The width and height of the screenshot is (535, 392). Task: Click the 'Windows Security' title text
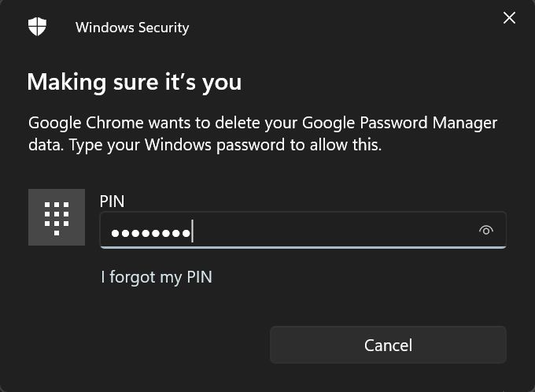click(132, 28)
